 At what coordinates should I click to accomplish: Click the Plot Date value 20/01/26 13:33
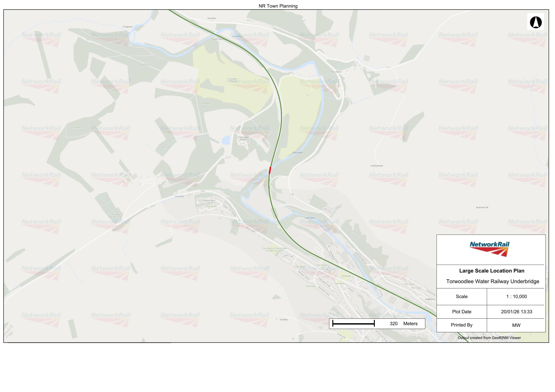point(517,312)
